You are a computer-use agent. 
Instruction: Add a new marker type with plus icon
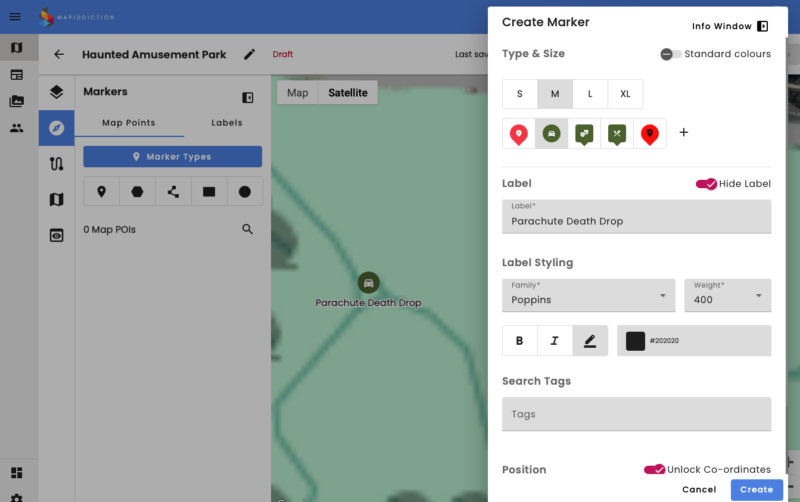click(x=684, y=133)
